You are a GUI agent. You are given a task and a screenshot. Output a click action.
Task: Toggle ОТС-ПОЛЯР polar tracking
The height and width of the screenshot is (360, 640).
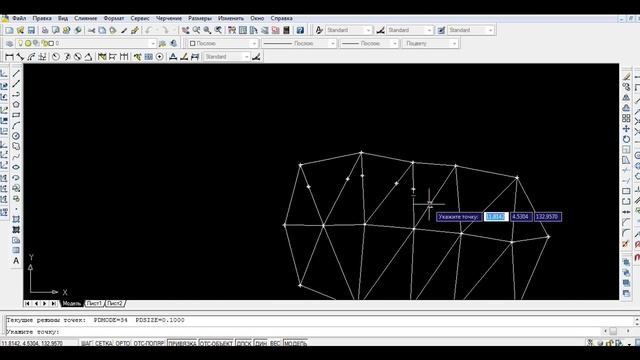pos(149,343)
